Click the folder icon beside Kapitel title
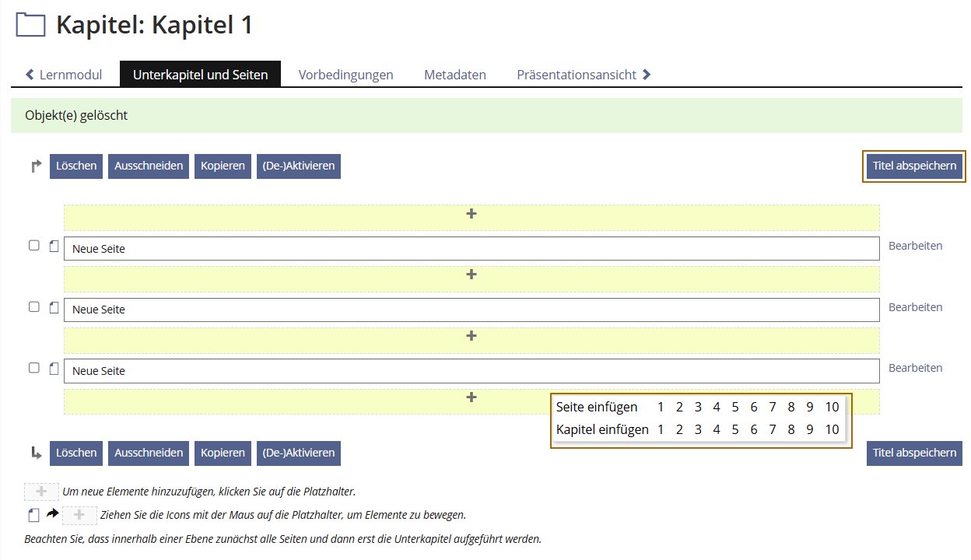The image size is (971, 560). (31, 25)
